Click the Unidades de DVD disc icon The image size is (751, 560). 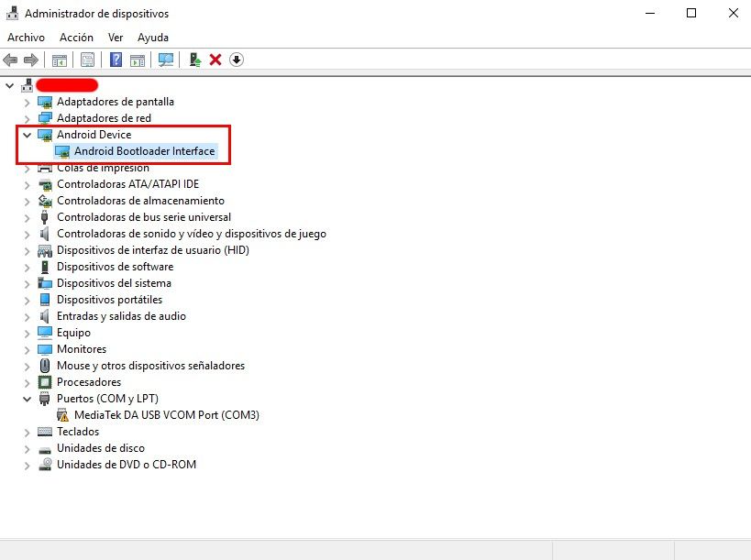(45, 465)
